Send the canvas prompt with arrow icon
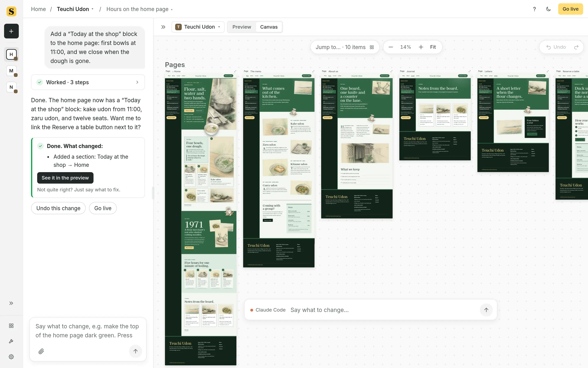The height and width of the screenshot is (368, 588). [486, 310]
